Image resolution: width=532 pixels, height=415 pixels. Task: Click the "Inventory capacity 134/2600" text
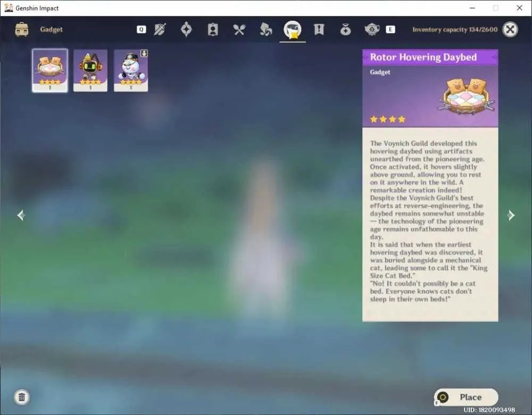pyautogui.click(x=455, y=29)
